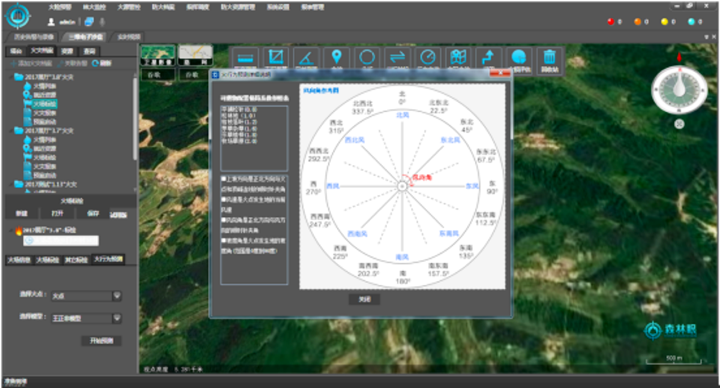Open the 选择模型 dropdown
This screenshot has width=720, height=388.
[117, 318]
